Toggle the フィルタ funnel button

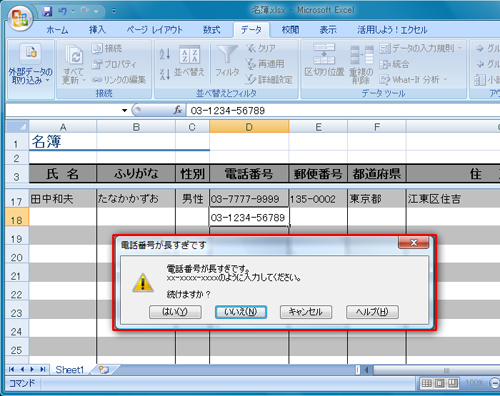tap(227, 61)
